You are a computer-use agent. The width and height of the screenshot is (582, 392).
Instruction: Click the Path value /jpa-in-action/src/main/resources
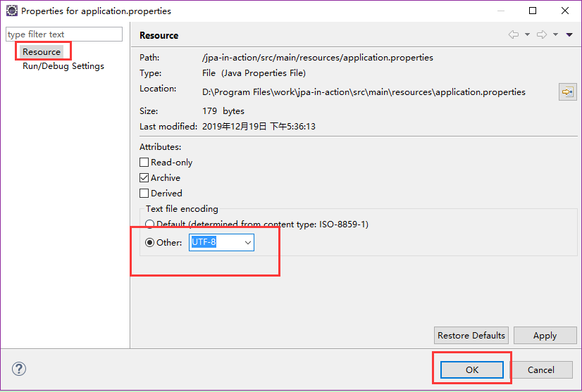click(318, 58)
